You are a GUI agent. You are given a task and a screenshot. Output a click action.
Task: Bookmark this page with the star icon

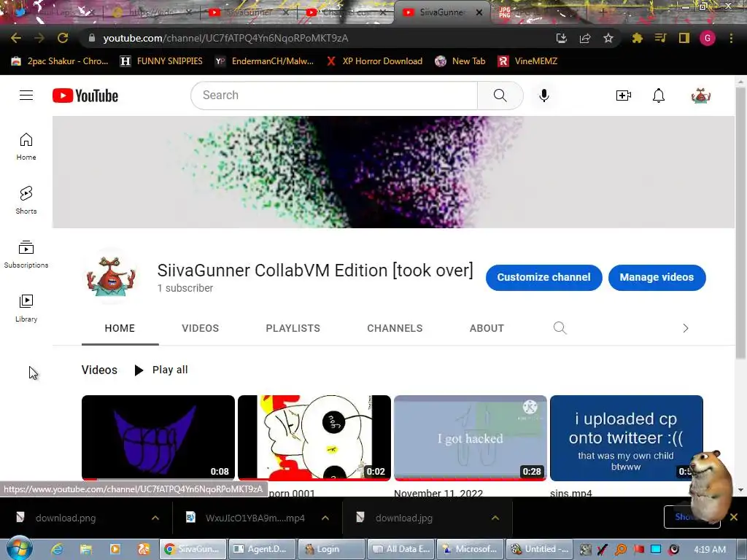608,38
